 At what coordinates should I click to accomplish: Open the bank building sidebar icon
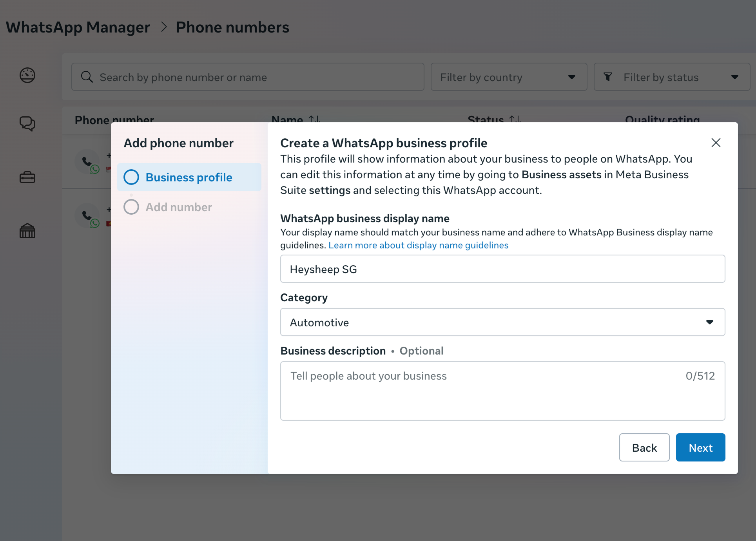27,231
